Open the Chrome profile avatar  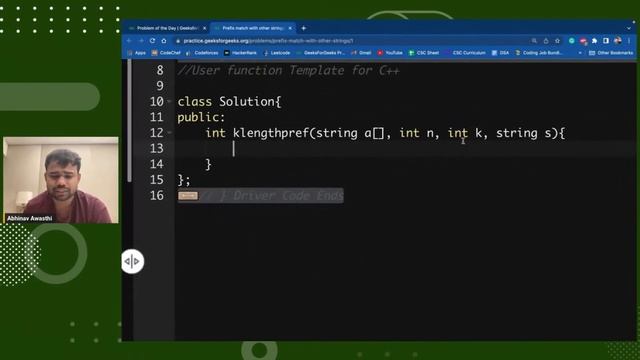(x=618, y=40)
